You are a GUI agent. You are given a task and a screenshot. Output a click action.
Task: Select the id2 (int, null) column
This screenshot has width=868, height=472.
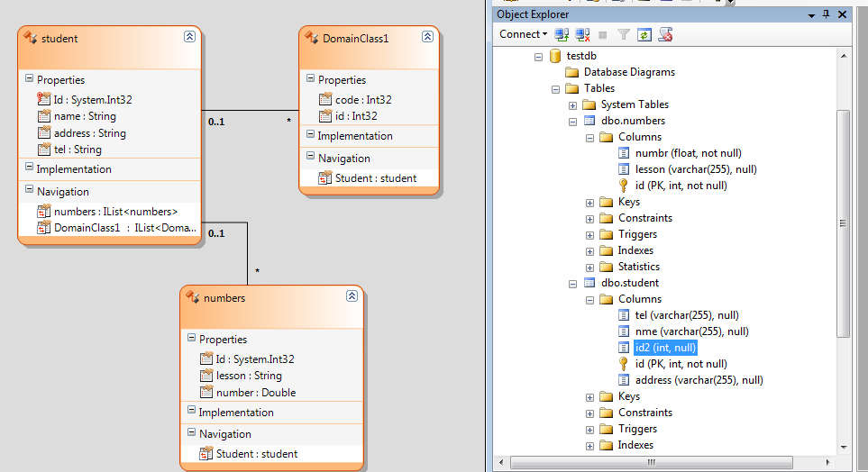[x=665, y=348]
